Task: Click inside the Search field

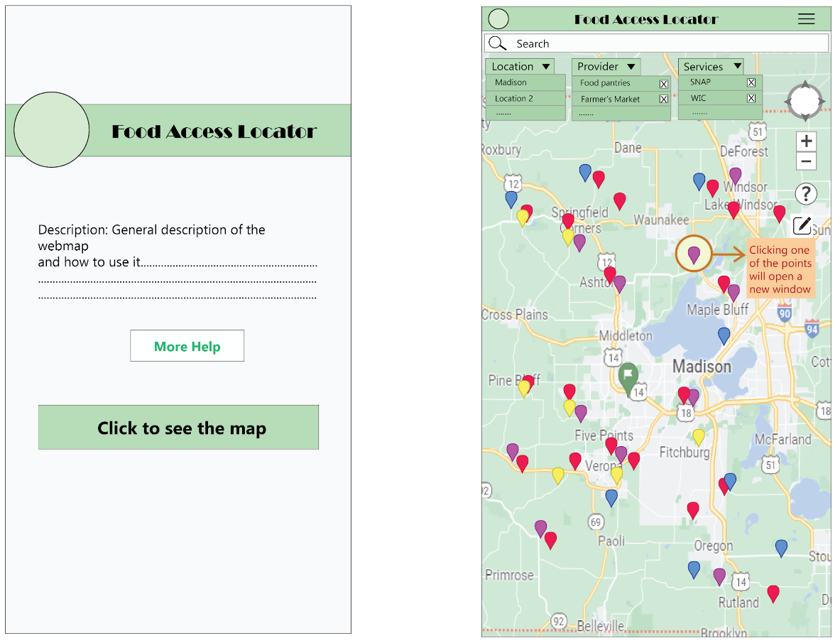Action: click(x=639, y=43)
